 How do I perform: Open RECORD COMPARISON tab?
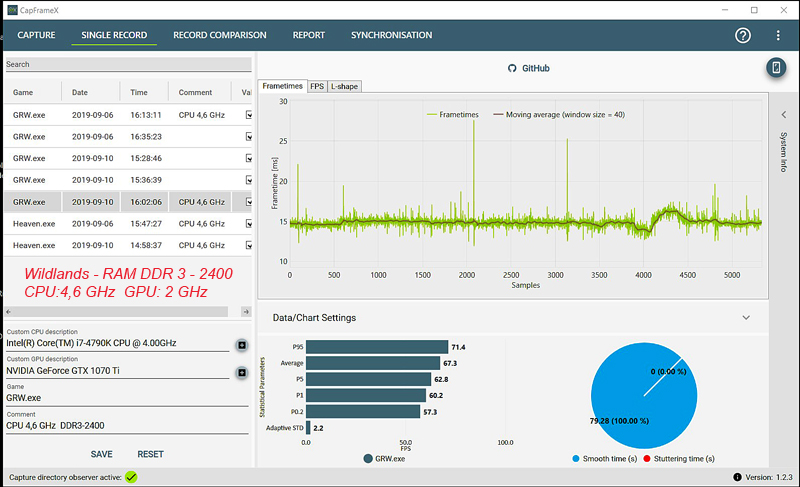219,35
